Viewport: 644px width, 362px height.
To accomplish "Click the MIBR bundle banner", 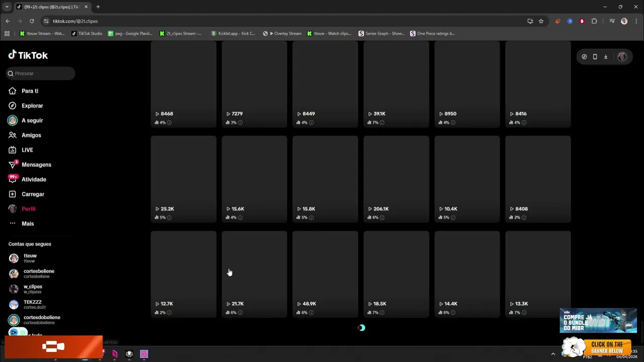I will click(598, 320).
